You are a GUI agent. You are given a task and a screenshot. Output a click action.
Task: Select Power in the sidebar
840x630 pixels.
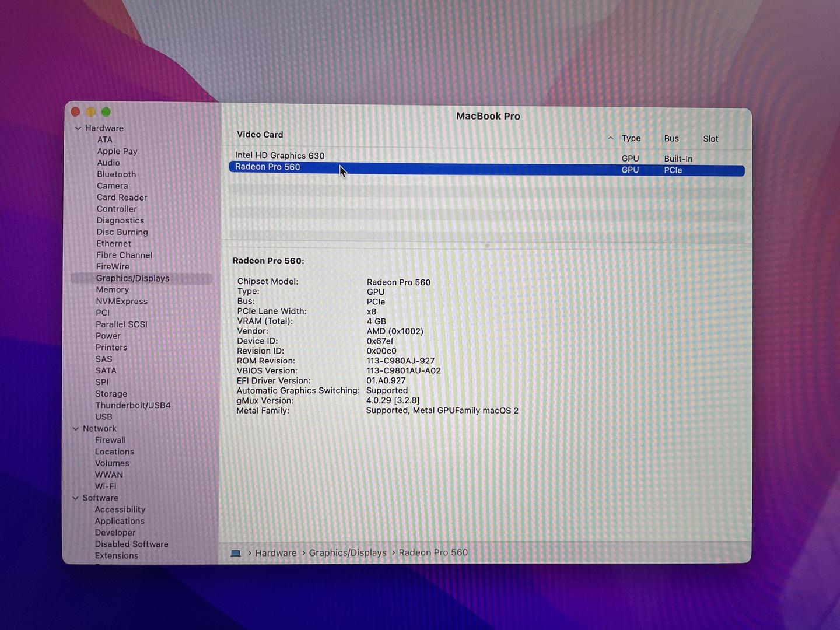[x=108, y=337]
